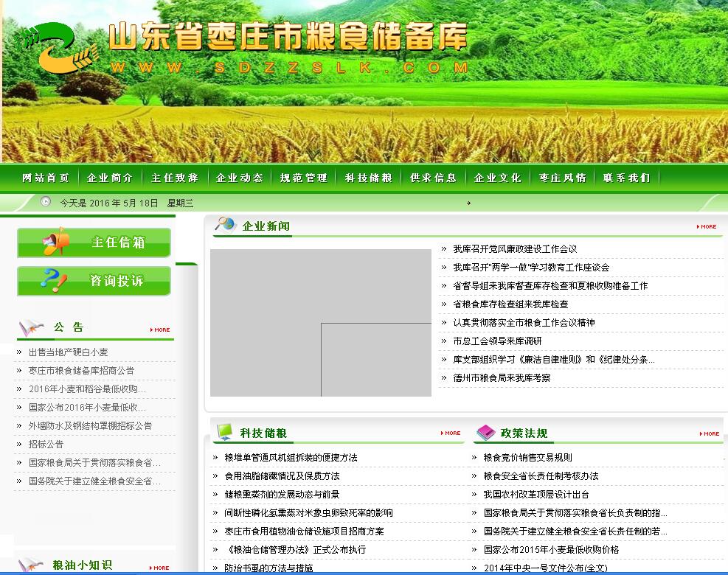Click the question mark icon on 咨询投诉
The image size is (728, 575).
coord(52,280)
